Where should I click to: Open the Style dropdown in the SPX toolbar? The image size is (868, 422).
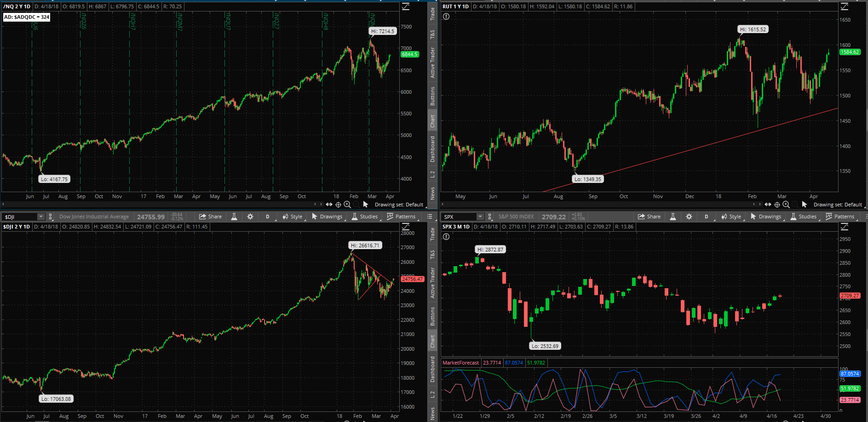731,217
